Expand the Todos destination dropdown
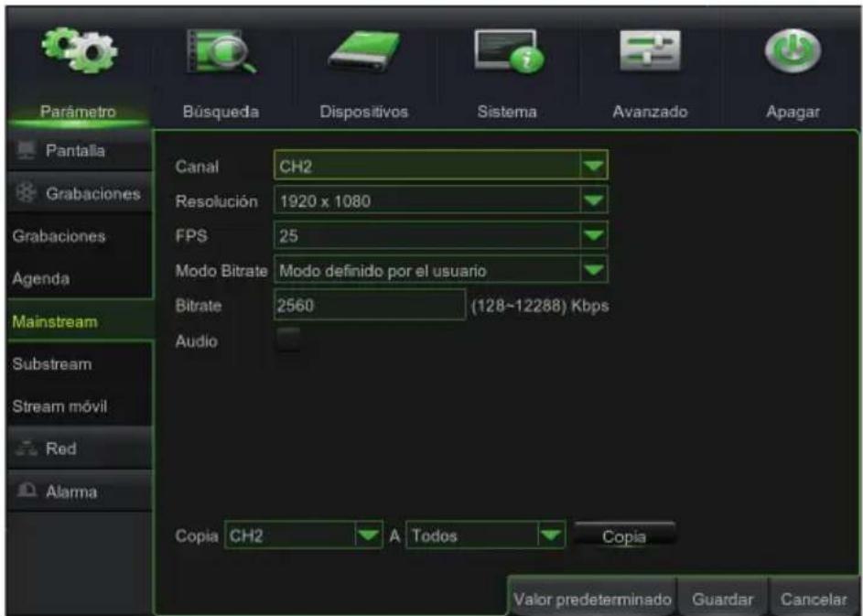 pyautogui.click(x=485, y=535)
